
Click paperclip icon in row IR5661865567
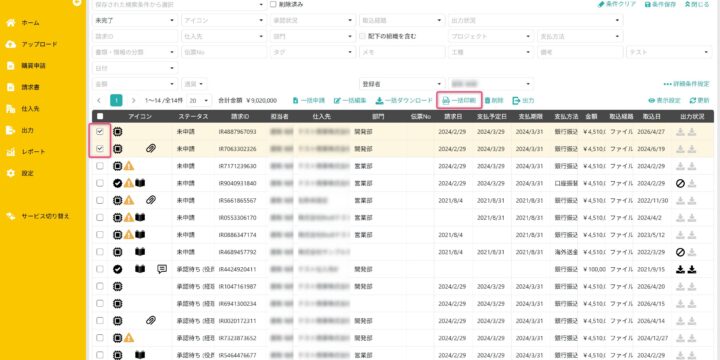point(151,200)
